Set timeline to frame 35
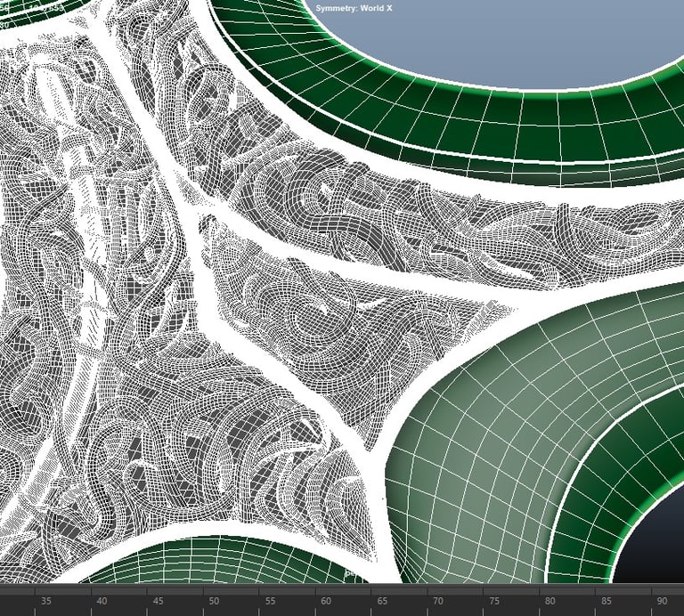684x616 pixels. [45, 601]
